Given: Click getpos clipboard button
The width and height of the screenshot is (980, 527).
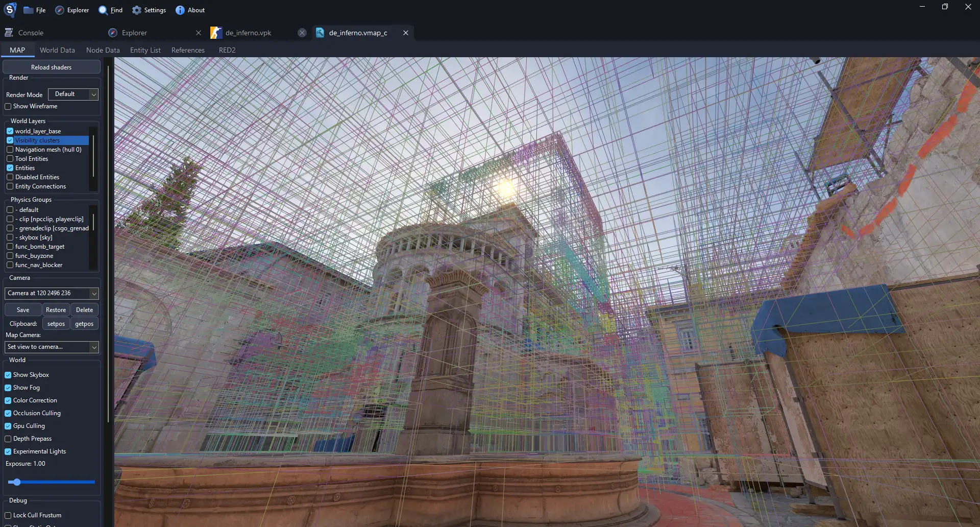Looking at the screenshot, I should click(x=84, y=324).
